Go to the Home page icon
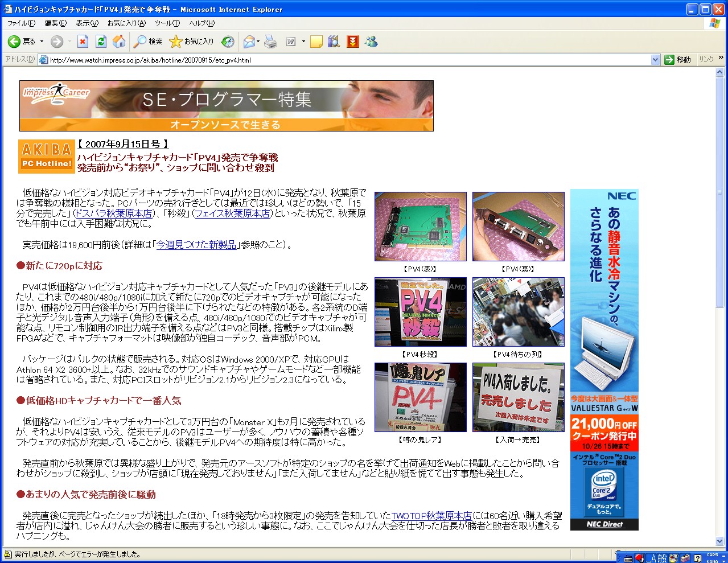Image resolution: width=728 pixels, height=563 pixels. pos(119,42)
